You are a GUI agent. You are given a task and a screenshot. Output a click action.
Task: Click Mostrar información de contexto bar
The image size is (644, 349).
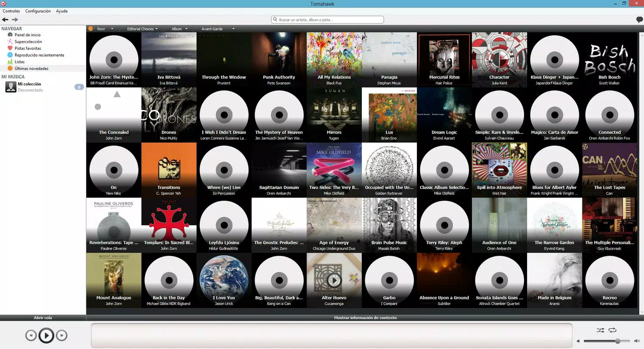(x=365, y=318)
